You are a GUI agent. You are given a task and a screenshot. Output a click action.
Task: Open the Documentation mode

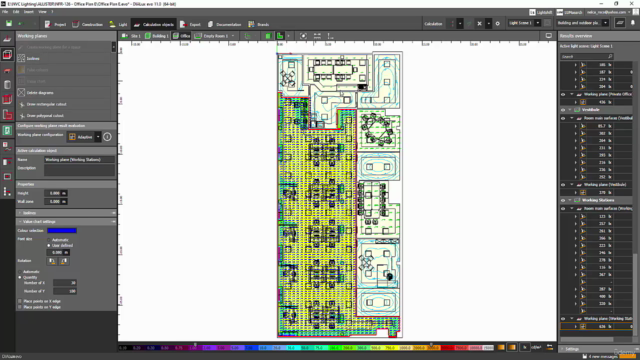pyautogui.click(x=224, y=24)
